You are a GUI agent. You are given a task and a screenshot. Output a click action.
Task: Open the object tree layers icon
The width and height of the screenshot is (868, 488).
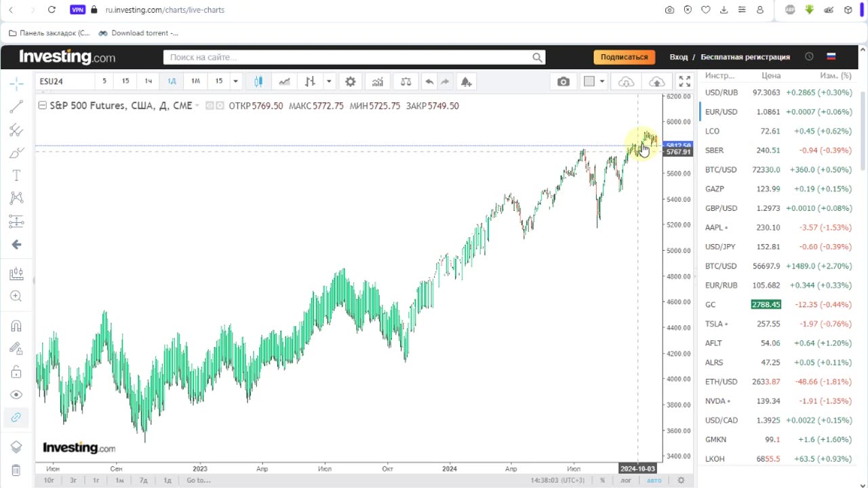16,447
